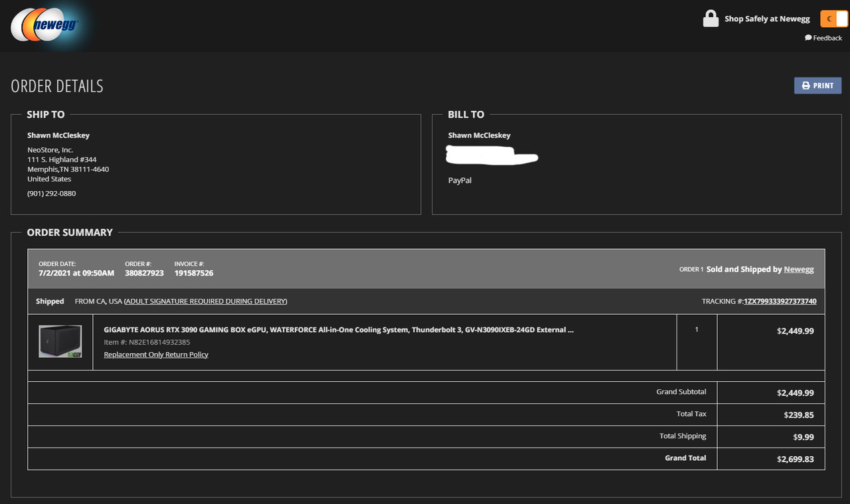The height and width of the screenshot is (504, 850).
Task: Open the Feedback link
Action: pyautogui.click(x=823, y=38)
